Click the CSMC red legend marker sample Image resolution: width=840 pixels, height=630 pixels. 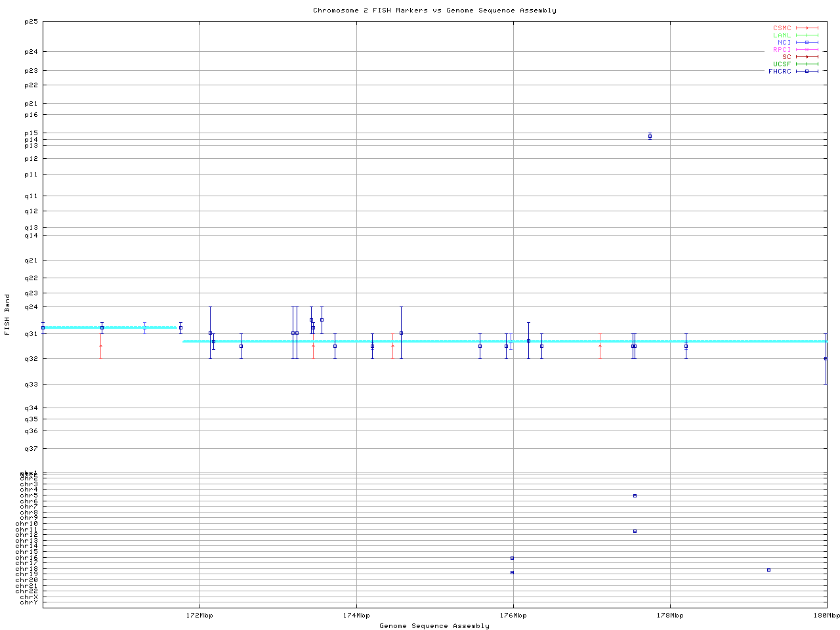(807, 28)
